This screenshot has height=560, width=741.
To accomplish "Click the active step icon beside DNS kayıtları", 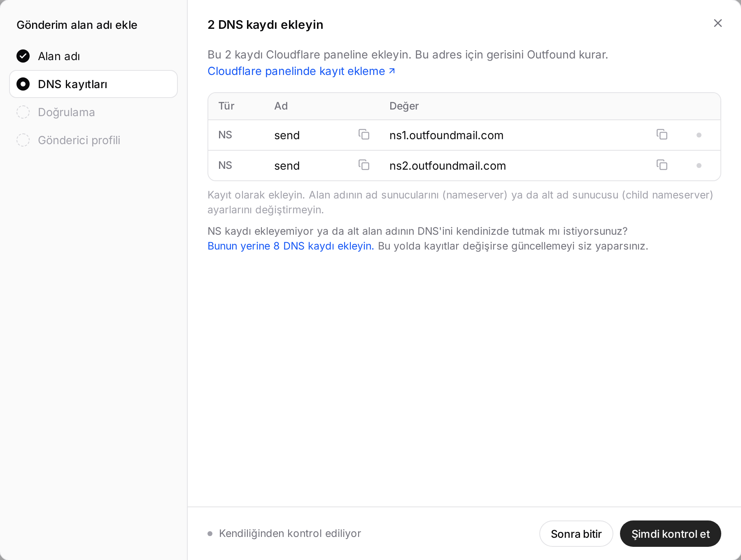I will 23,84.
